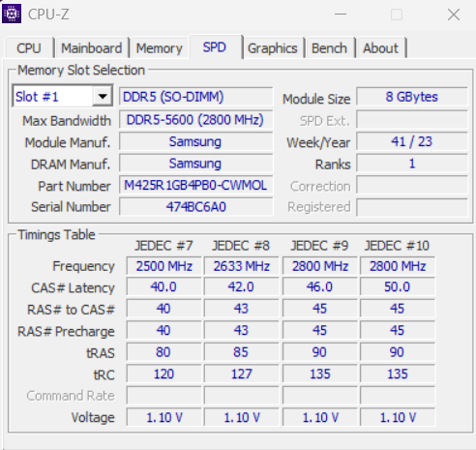
Task: Click JEDEC #7 RAS# to CAS# 40 cell
Action: 164,309
